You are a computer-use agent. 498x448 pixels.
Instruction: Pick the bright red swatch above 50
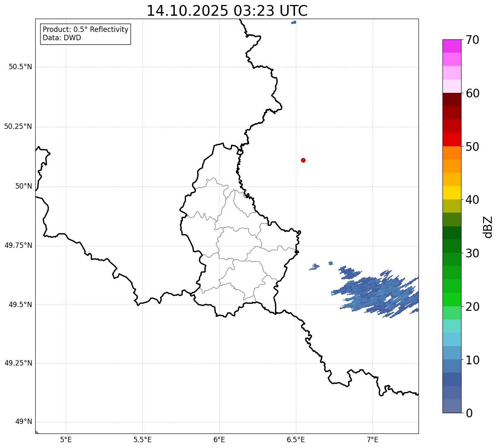click(x=452, y=139)
